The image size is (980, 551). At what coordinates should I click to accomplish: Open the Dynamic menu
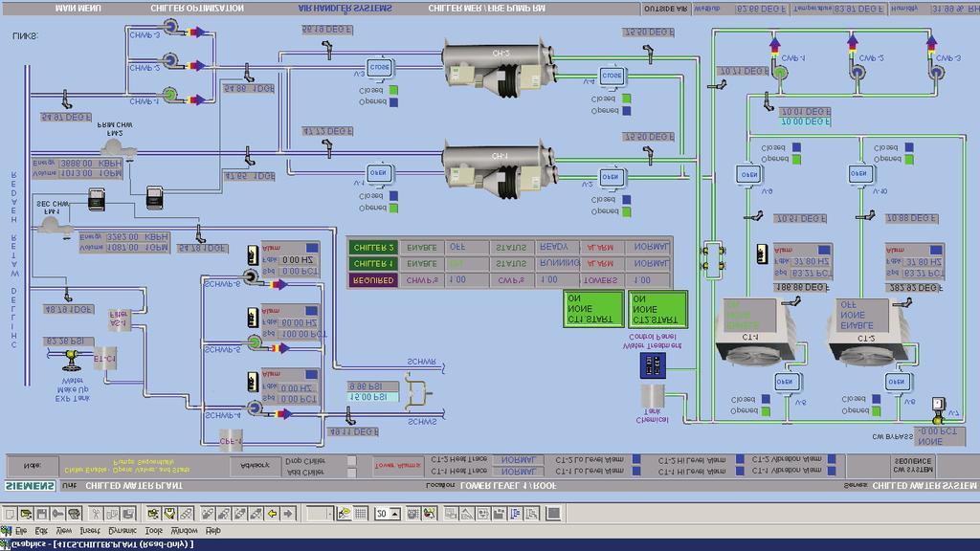pos(122,530)
